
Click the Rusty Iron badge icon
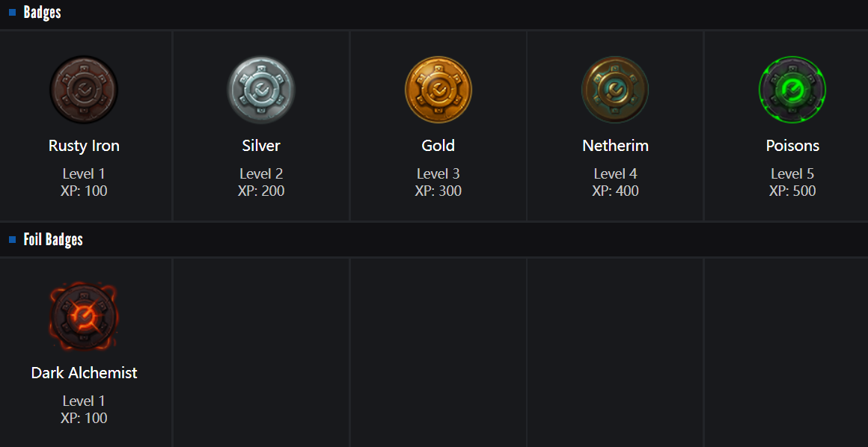[84, 90]
